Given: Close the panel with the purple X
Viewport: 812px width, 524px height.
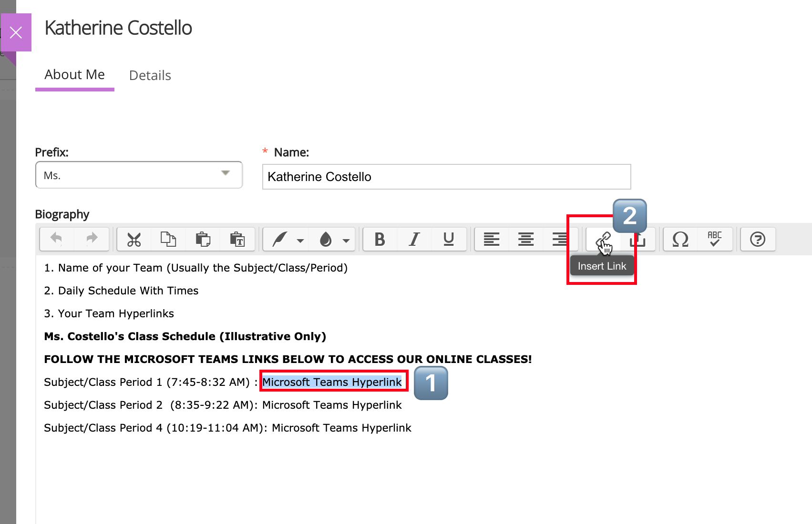Looking at the screenshot, I should click(16, 32).
